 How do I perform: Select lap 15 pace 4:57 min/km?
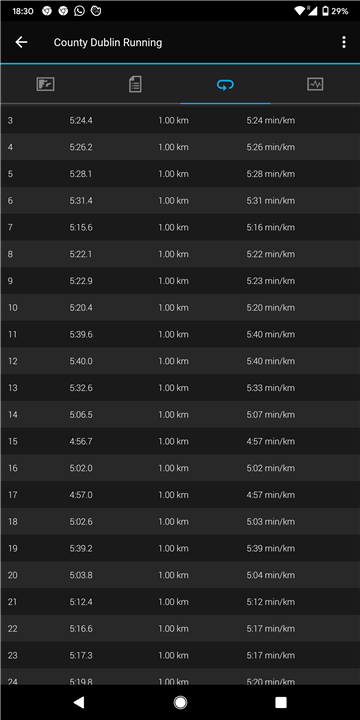click(270, 442)
